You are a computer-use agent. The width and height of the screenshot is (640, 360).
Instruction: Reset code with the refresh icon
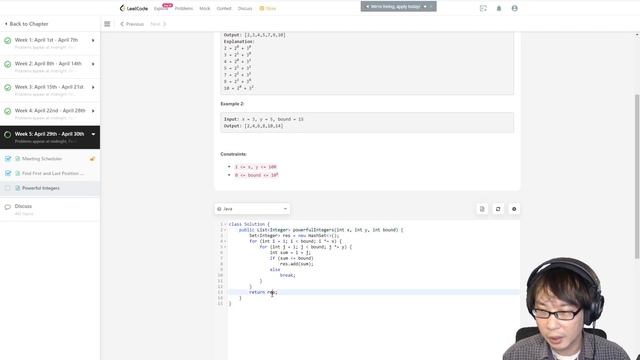click(498, 209)
